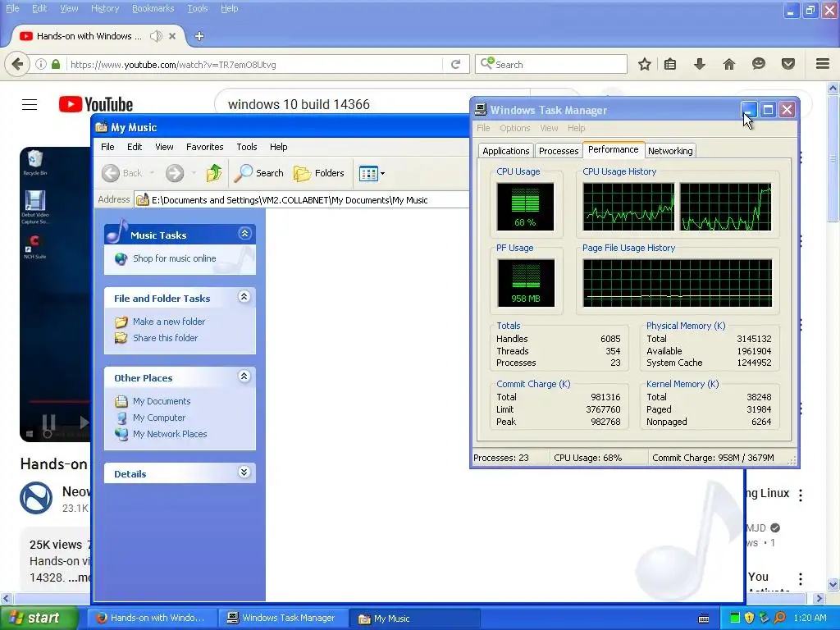Click the Firefox back arrow button
This screenshot has height=630, width=840.
(17, 64)
